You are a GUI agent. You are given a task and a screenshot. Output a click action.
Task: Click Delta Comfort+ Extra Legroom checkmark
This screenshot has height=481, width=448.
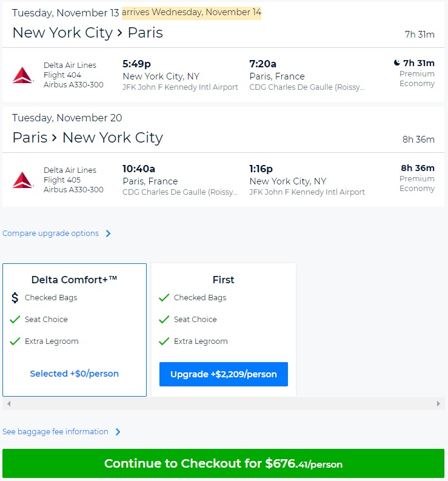[15, 341]
